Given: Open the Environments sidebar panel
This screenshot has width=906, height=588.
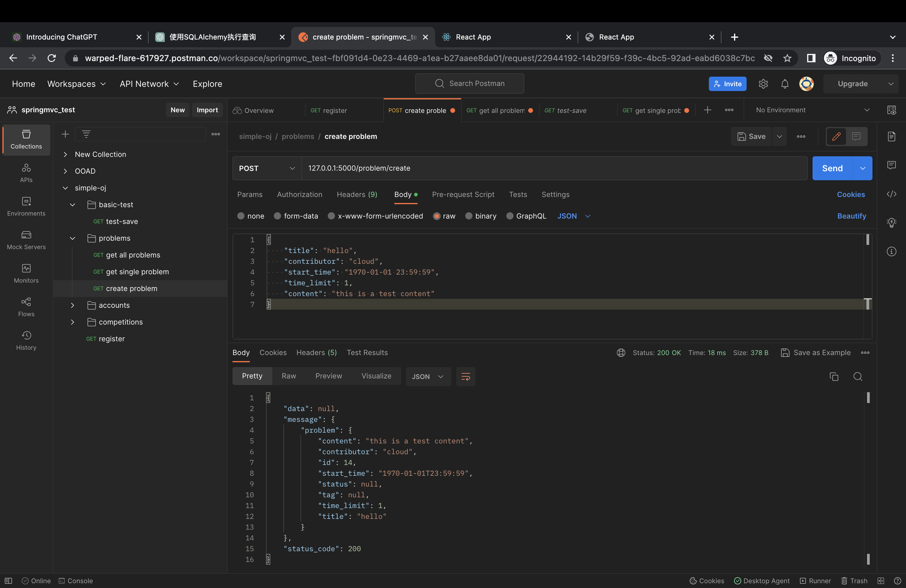Looking at the screenshot, I should (26, 207).
